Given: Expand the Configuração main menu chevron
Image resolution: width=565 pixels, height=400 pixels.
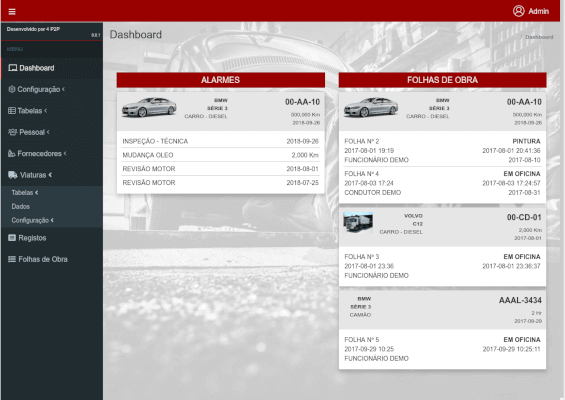Looking at the screenshot, I should (63, 89).
